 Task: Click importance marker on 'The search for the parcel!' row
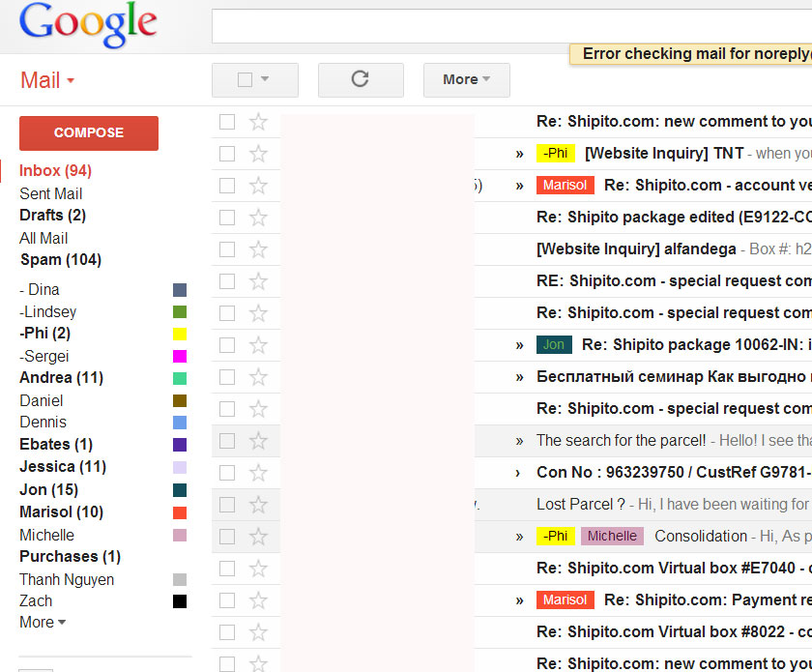pos(519,442)
